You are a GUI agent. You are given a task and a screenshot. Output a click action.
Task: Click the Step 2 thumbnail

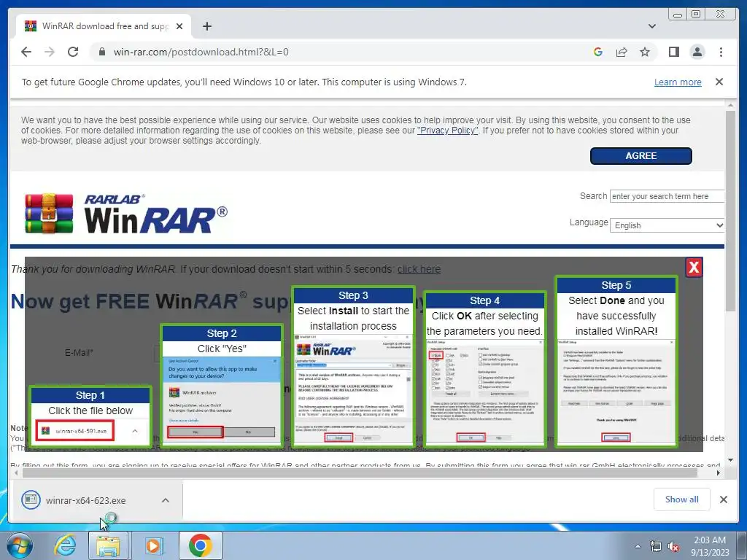pos(222,386)
